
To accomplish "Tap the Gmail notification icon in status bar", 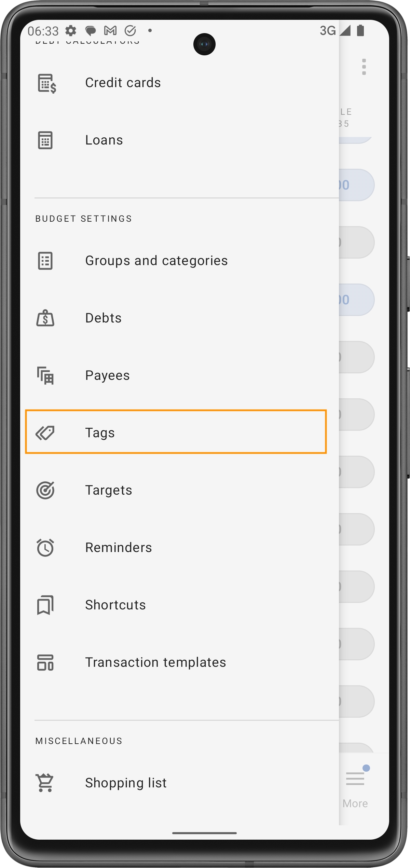I will pyautogui.click(x=110, y=31).
